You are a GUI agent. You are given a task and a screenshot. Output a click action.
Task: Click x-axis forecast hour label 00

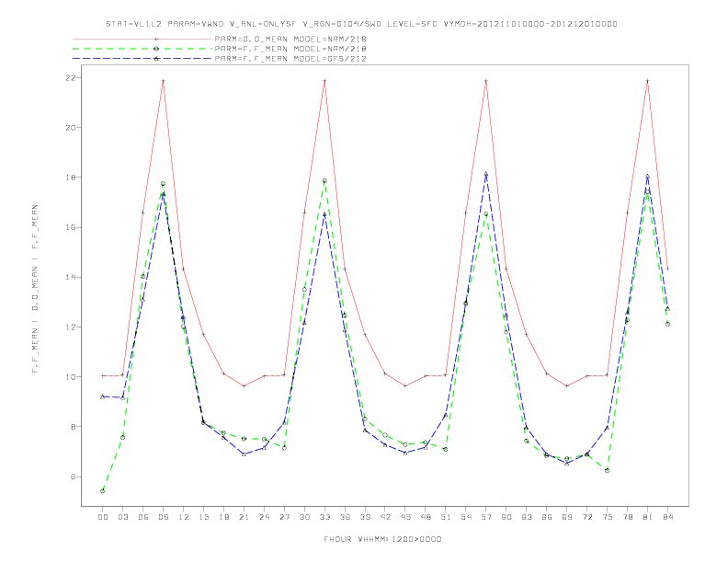(x=103, y=517)
